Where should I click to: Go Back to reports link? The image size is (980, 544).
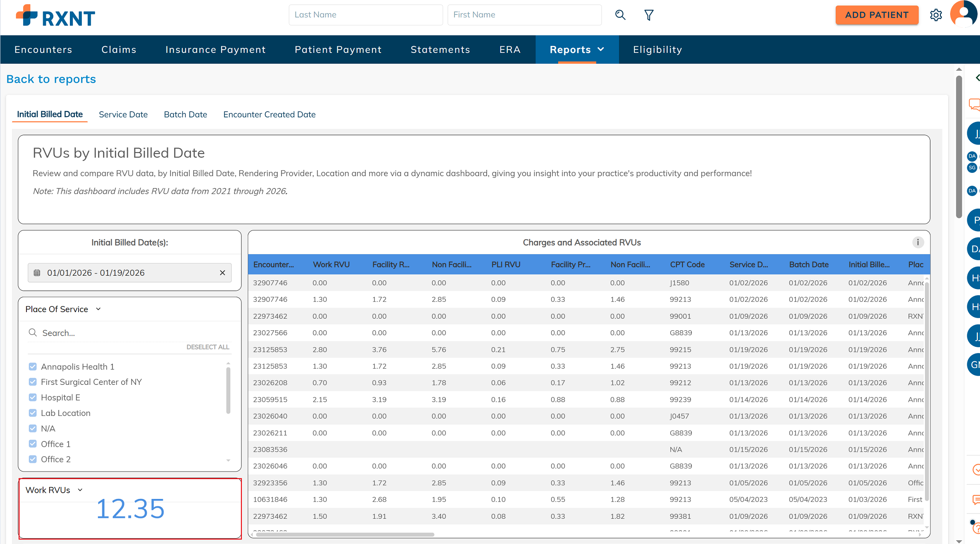coord(51,79)
